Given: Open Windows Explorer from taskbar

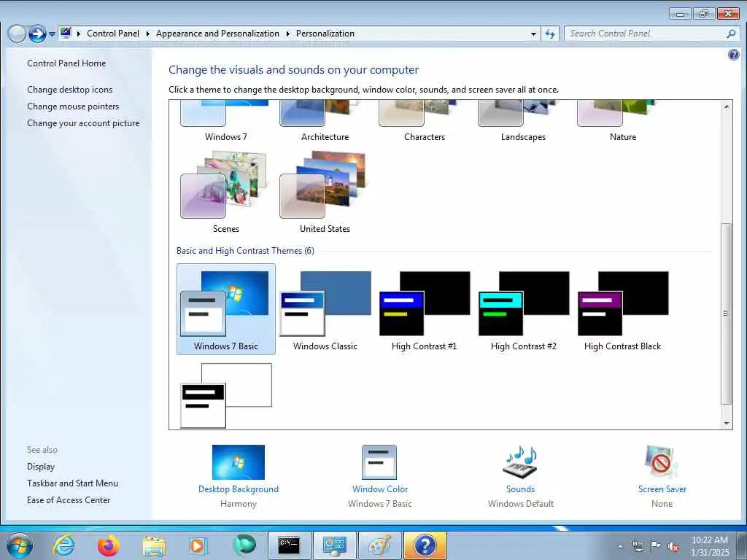Looking at the screenshot, I should point(154,545).
